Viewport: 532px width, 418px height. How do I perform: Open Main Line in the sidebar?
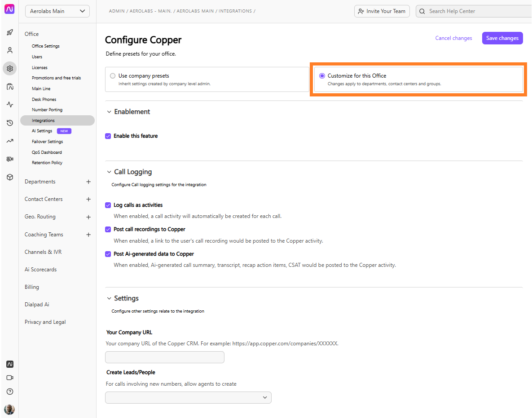coord(41,88)
